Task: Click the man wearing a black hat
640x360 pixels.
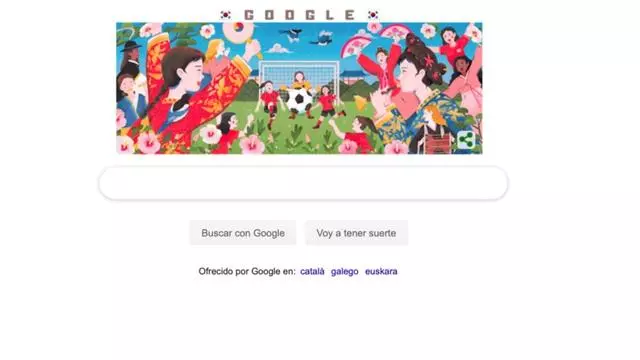Action: click(131, 59)
